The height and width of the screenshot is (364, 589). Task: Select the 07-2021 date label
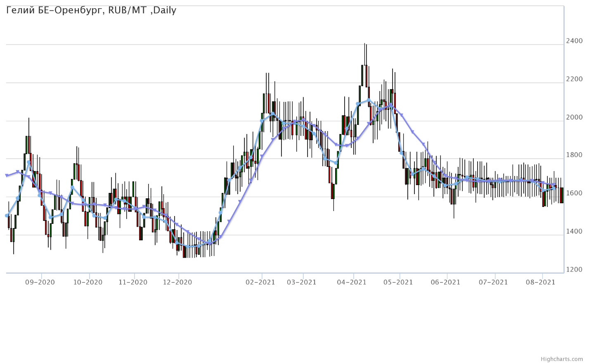click(493, 282)
